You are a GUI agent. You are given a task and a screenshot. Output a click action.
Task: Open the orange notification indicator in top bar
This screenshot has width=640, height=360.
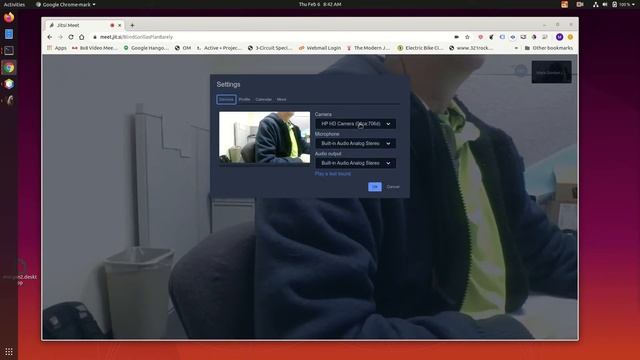(564, 4)
